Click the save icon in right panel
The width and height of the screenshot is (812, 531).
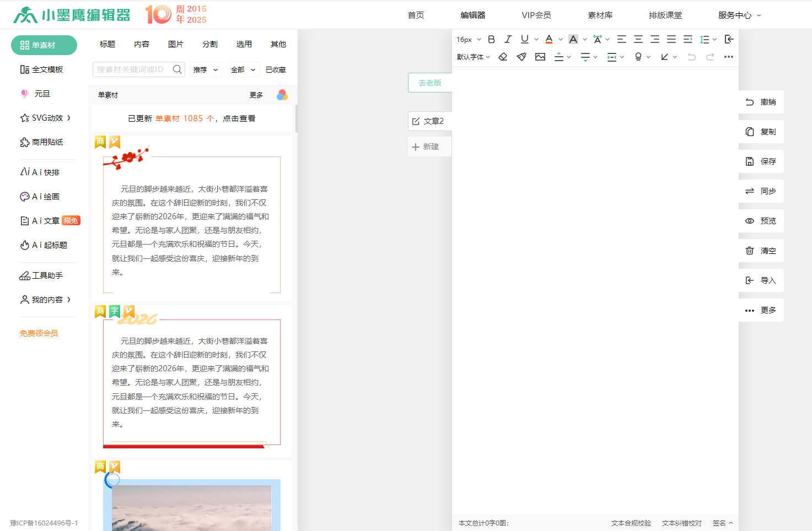coord(750,161)
